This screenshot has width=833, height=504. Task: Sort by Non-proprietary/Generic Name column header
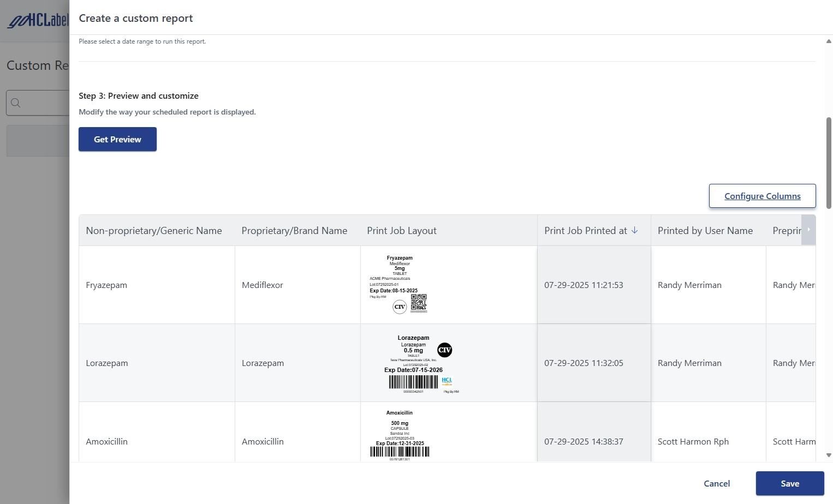pyautogui.click(x=154, y=231)
